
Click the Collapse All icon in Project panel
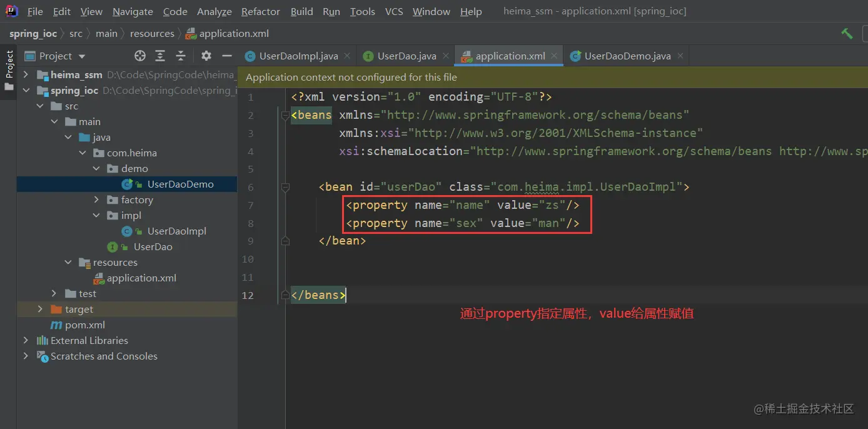(181, 56)
